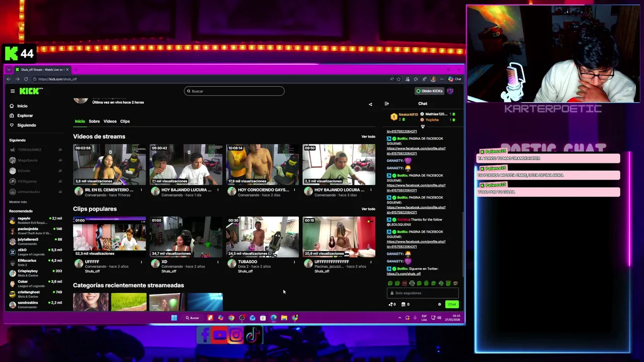
Task: Collapse the chat panel
Action: pyautogui.click(x=386, y=104)
